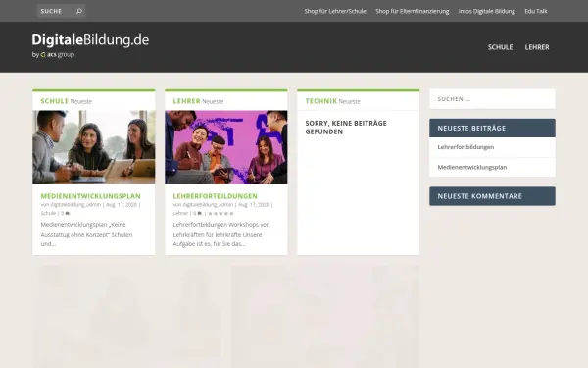
Task: Click the NEUESTE KOMMENTARE widget heading
Action: click(492, 196)
